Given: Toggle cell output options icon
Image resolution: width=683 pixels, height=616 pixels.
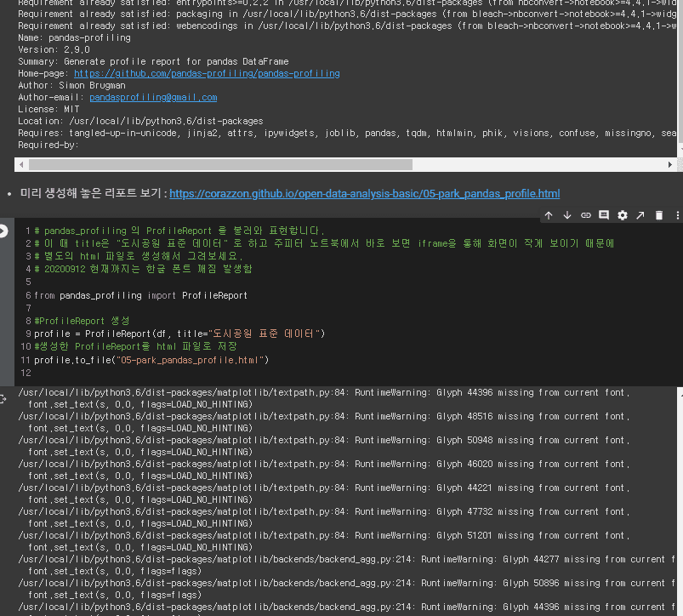Looking at the screenshot, I should 3,399.
